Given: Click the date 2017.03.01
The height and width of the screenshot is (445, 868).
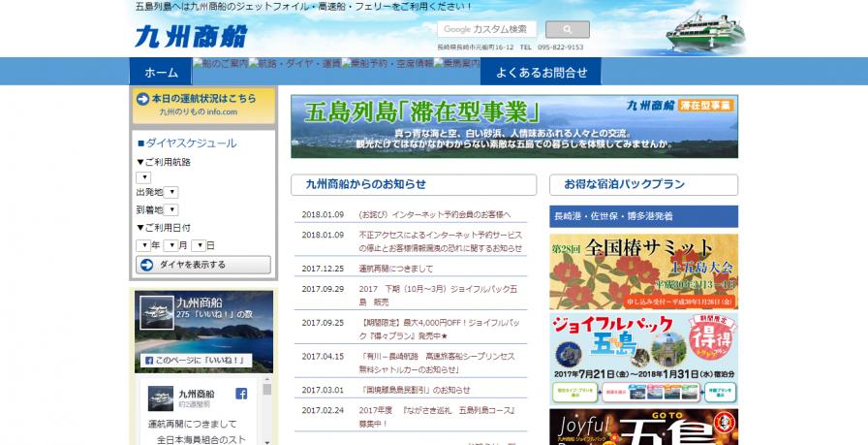Looking at the screenshot, I should pos(323,390).
